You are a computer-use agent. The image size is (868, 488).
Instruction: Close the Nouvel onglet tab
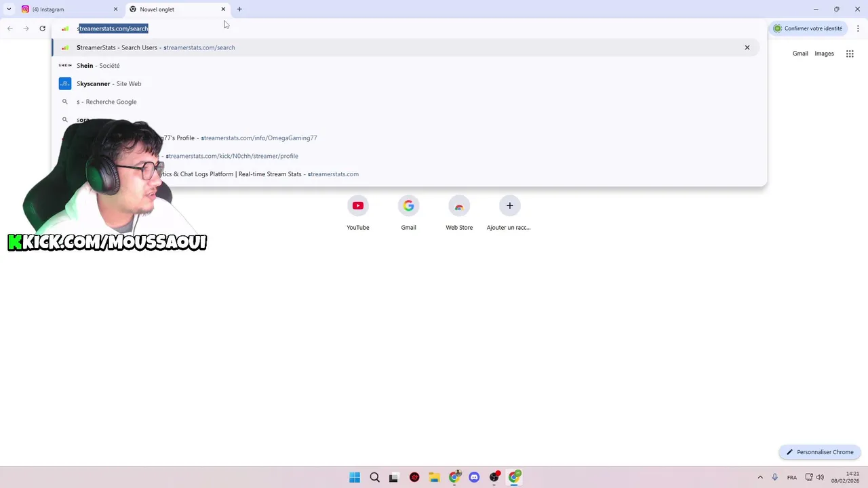click(x=223, y=9)
